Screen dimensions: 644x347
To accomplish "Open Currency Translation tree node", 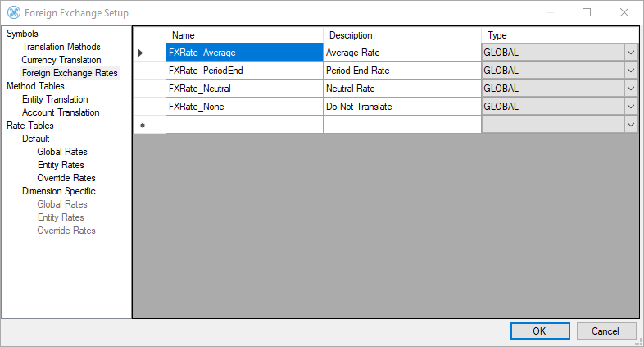I will pos(61,60).
